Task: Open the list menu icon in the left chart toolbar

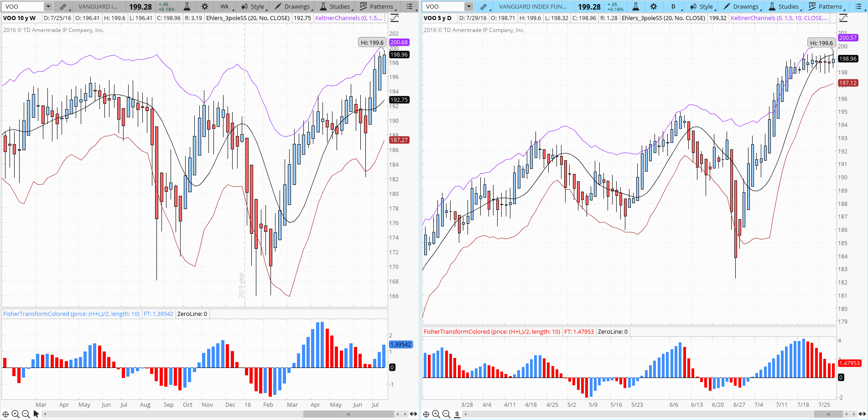Action: tap(410, 7)
